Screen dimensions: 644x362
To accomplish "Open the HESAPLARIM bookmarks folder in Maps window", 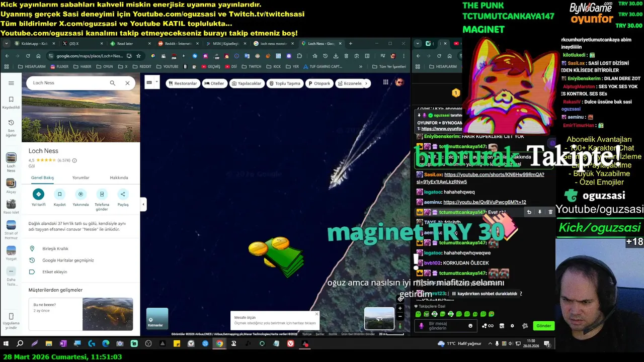I will click(32, 66).
